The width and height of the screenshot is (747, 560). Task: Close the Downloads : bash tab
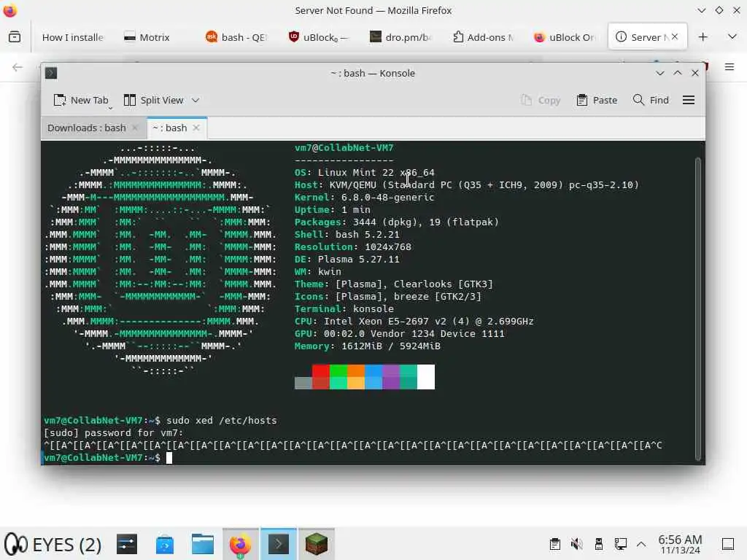[135, 128]
